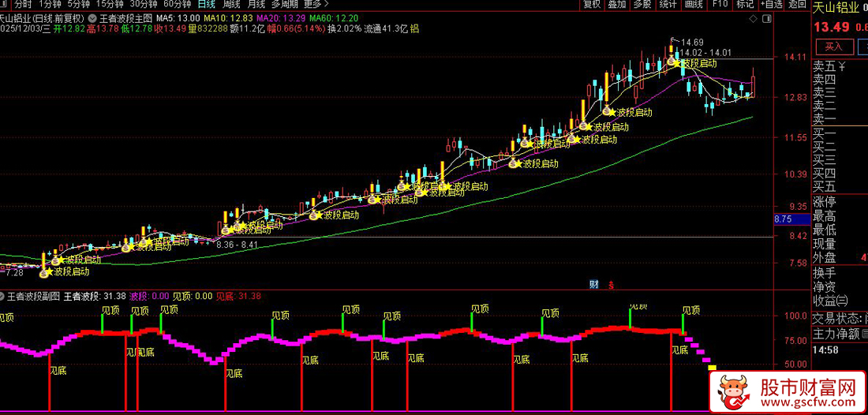868x415 pixels.
Task: Click the 财 finance marker on the chart
Action: [593, 284]
